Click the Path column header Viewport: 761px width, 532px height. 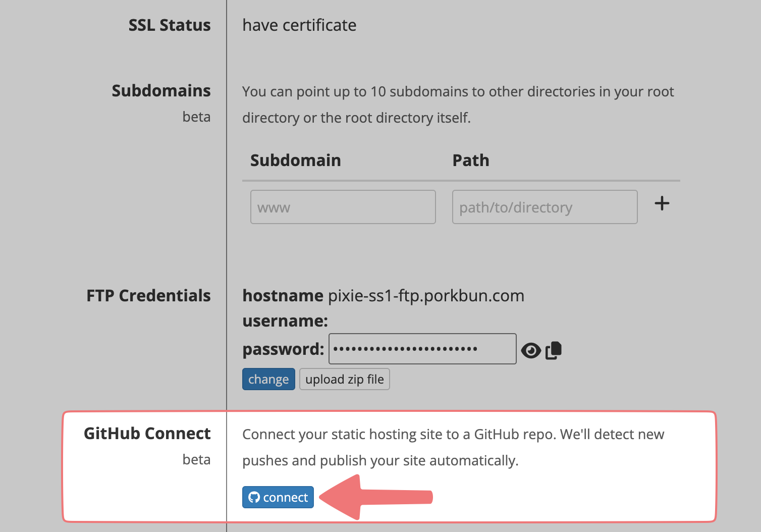click(471, 161)
